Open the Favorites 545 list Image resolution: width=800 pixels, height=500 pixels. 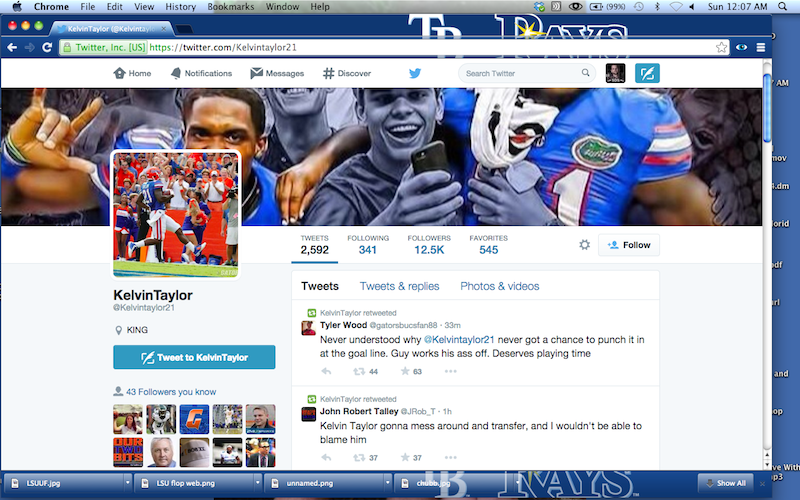(x=488, y=245)
